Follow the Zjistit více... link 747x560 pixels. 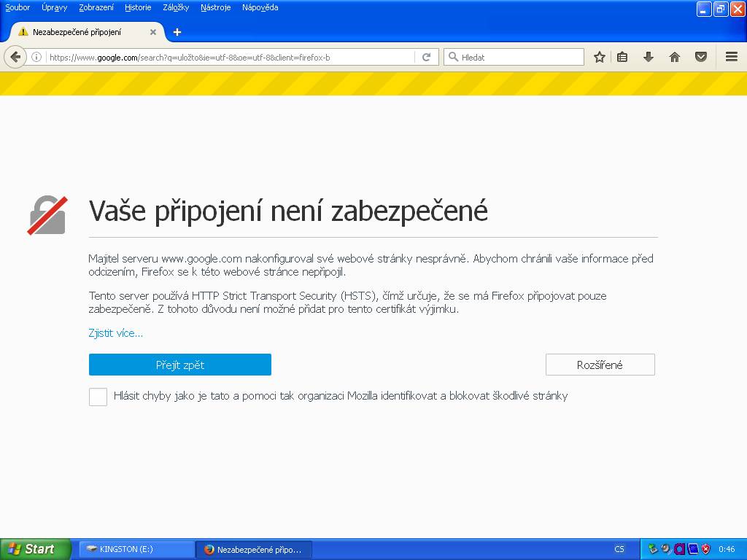116,332
